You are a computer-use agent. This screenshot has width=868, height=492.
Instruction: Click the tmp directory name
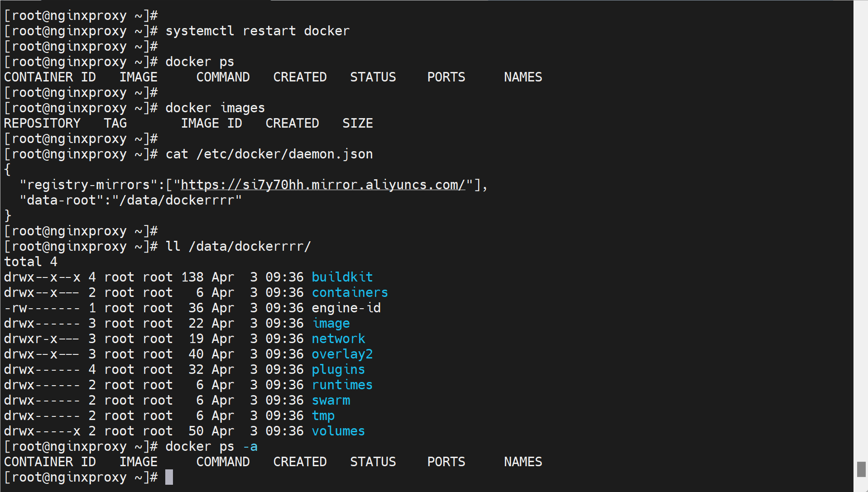pyautogui.click(x=323, y=416)
